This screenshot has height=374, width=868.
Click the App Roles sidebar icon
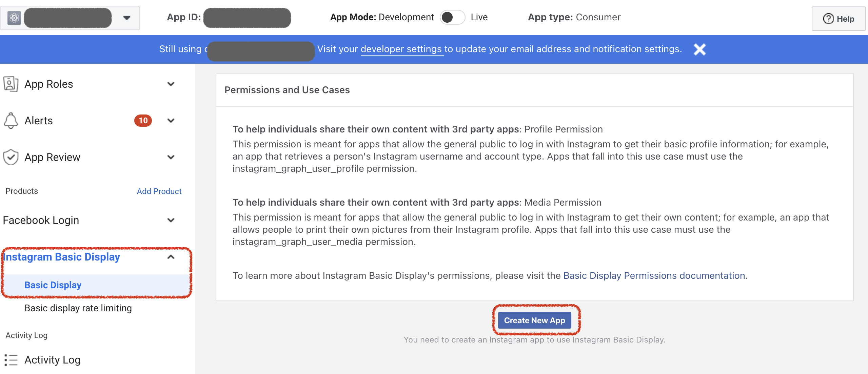click(x=12, y=84)
